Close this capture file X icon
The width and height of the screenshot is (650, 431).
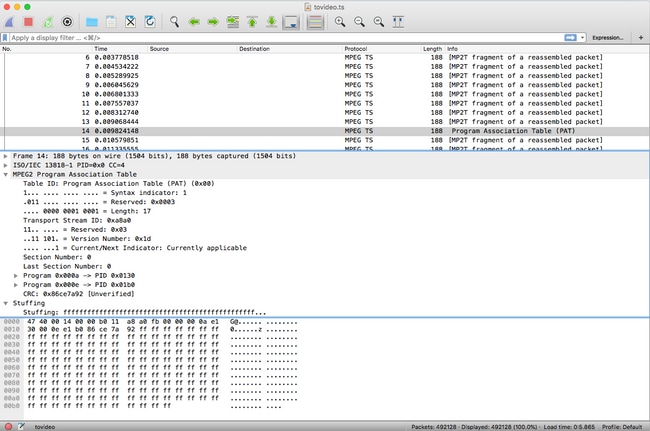[131, 22]
